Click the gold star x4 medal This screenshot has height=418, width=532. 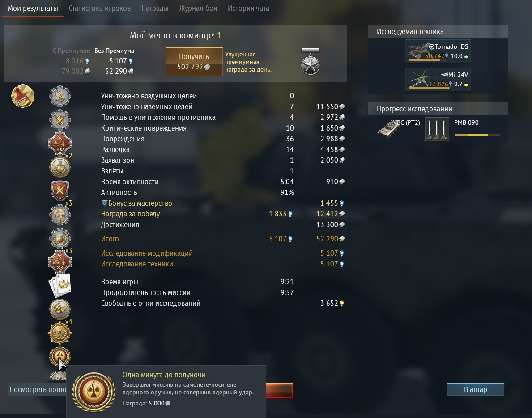60,333
